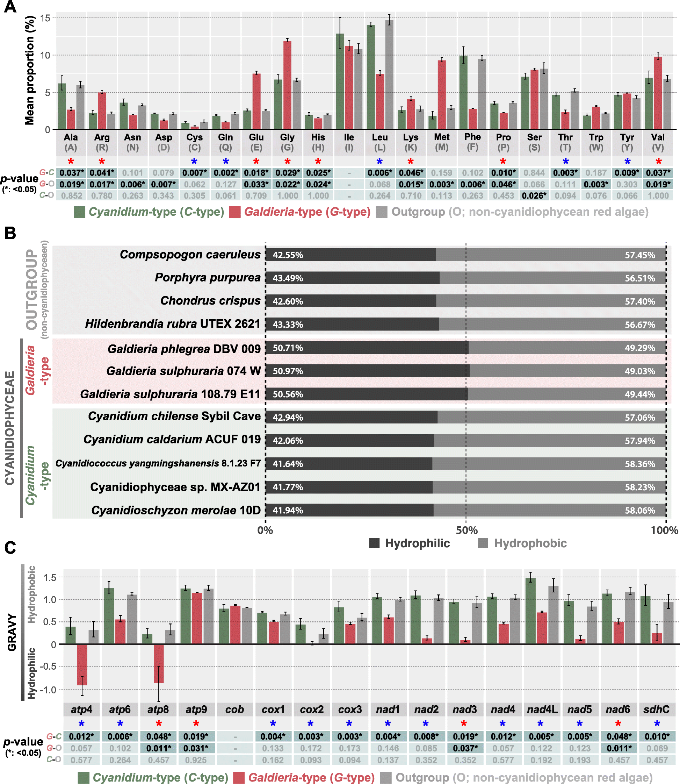Click the 'Leu (L)' amino acid label

[380, 142]
